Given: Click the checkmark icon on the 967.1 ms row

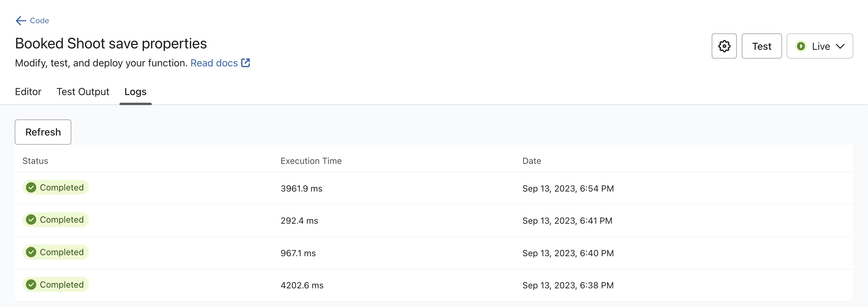Looking at the screenshot, I should (31, 252).
